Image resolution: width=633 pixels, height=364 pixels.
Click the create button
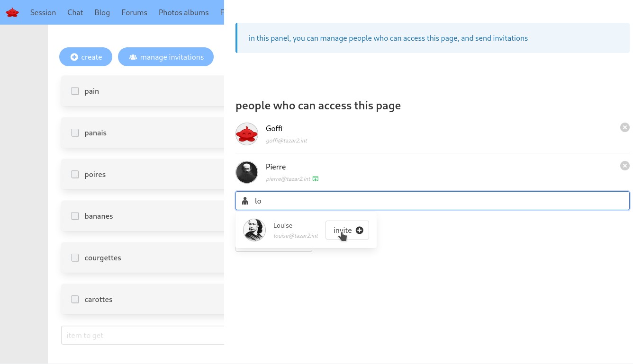point(86,57)
